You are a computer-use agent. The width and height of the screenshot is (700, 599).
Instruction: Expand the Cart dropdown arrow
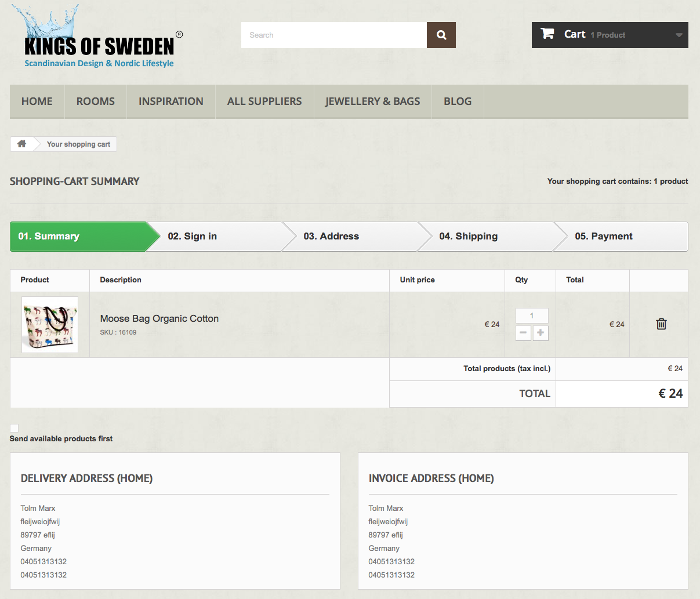(x=679, y=35)
